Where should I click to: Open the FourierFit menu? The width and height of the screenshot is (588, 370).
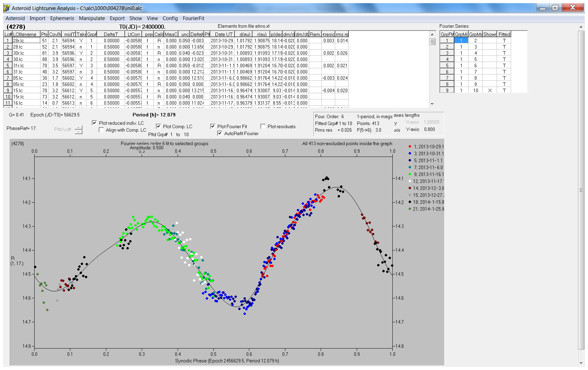194,18
